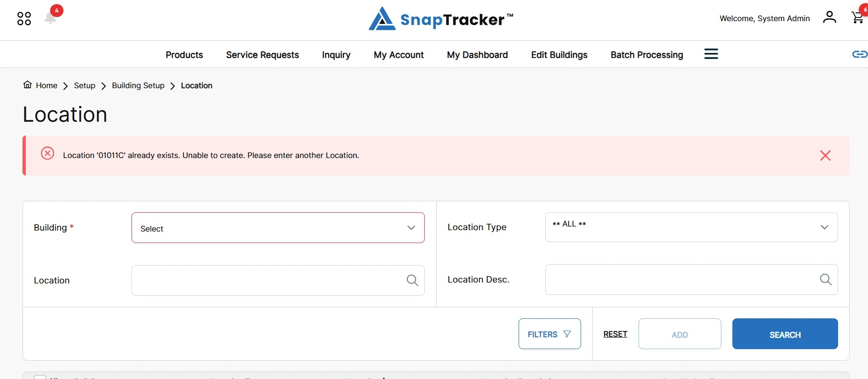Viewport: 868px width, 379px height.
Task: Open the apps grid menu icon
Action: click(x=24, y=19)
